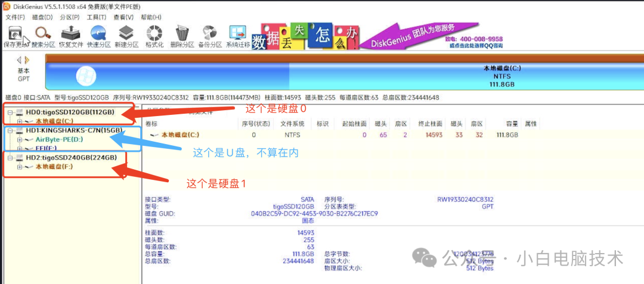Screen dimensions: 644x284
Task: Click the 234441648 total sectors value in details
Action: pos(298,261)
